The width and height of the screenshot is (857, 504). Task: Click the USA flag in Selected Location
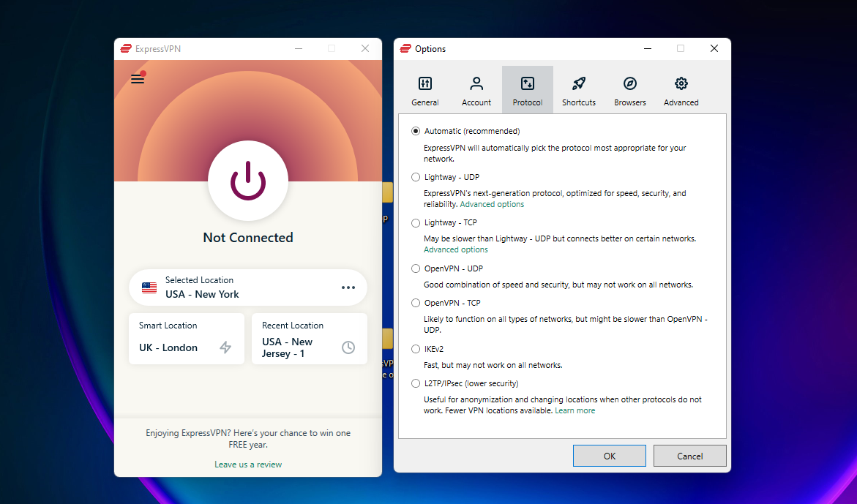click(149, 287)
